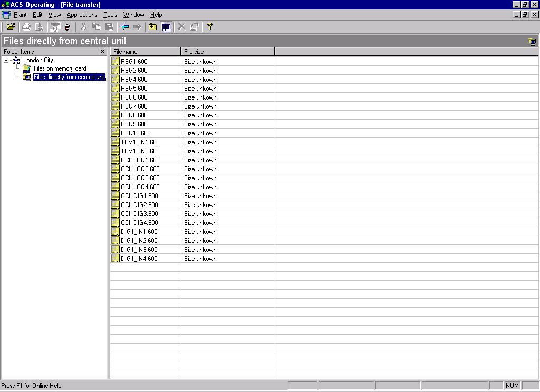Sort by the File size column header
The image size is (540, 392).
coord(228,52)
